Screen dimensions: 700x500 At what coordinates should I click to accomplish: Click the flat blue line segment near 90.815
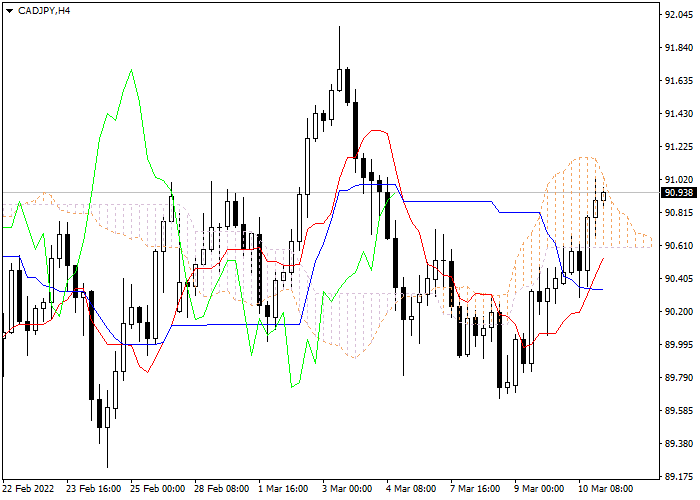point(450,201)
